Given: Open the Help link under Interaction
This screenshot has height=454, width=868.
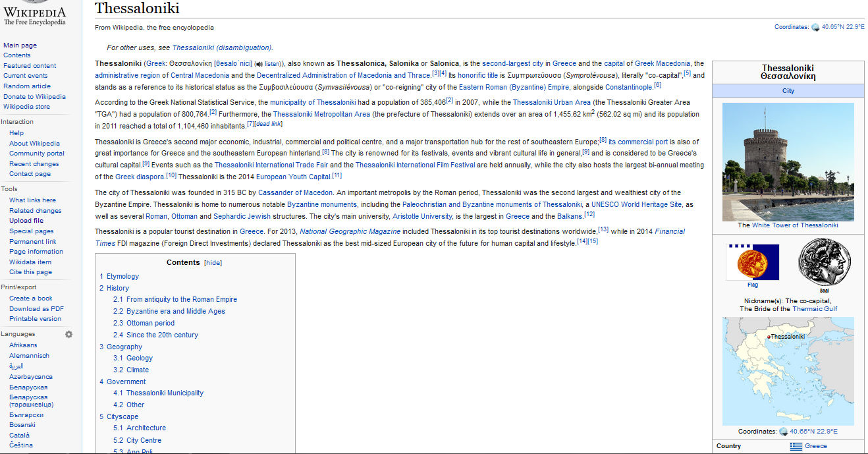Looking at the screenshot, I should [x=16, y=133].
